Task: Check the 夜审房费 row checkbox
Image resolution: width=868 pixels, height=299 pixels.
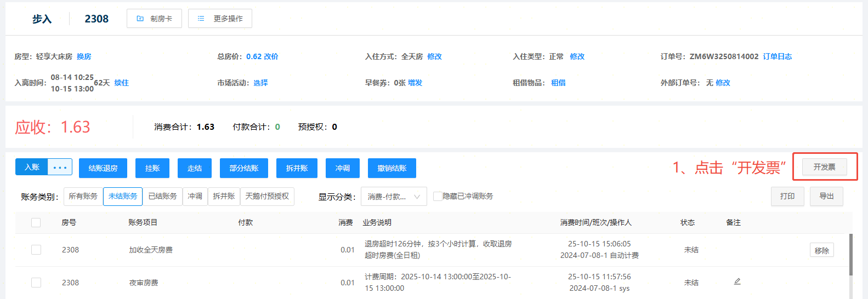Action: click(x=36, y=283)
